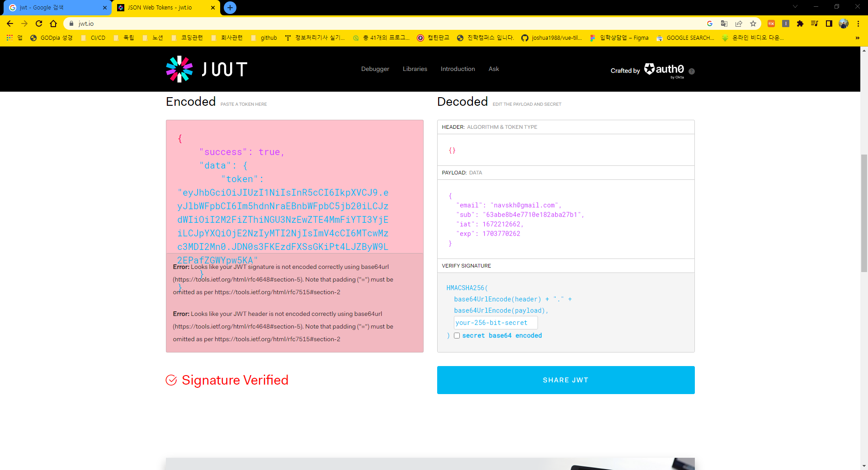868x470 pixels.
Task: Expand the hidden bookmarks overflow chevron
Action: (x=857, y=38)
